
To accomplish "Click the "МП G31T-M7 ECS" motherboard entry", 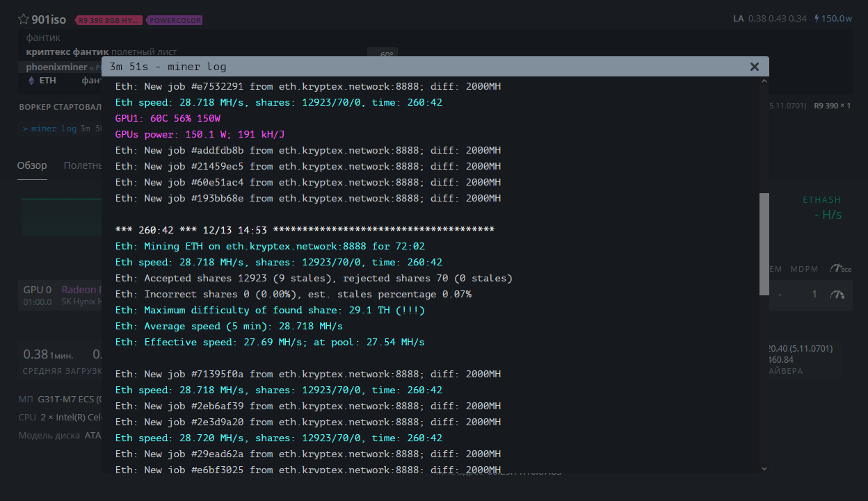I will (61, 400).
